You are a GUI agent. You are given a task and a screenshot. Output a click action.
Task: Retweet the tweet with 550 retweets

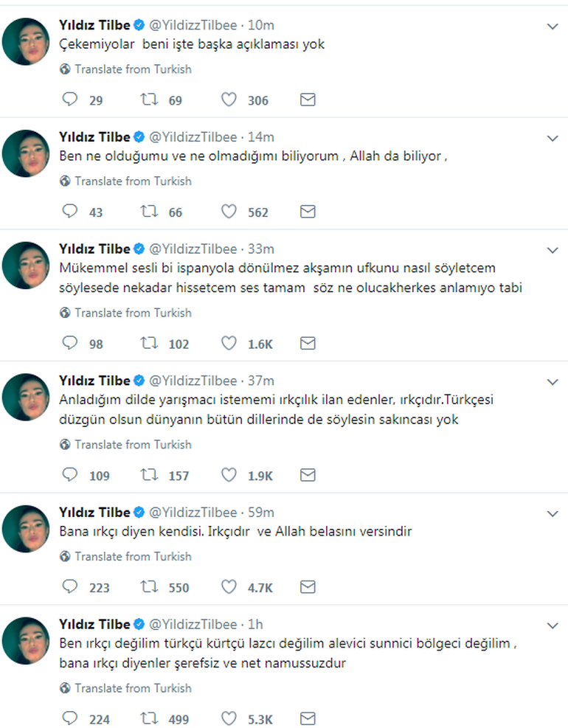click(x=149, y=587)
